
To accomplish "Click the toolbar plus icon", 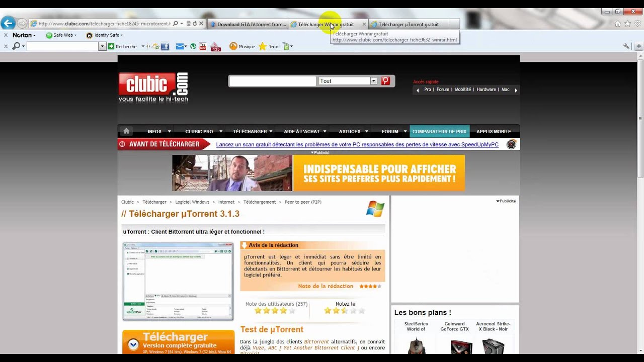I will [639, 46].
